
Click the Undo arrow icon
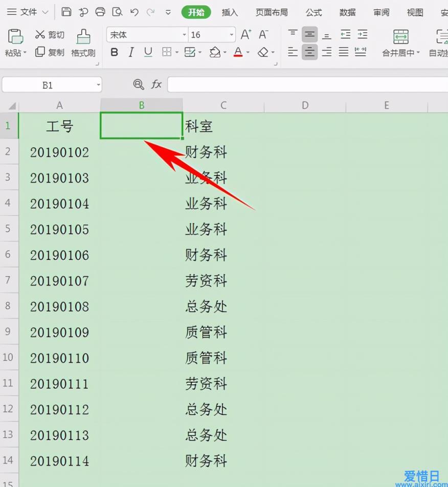(134, 12)
